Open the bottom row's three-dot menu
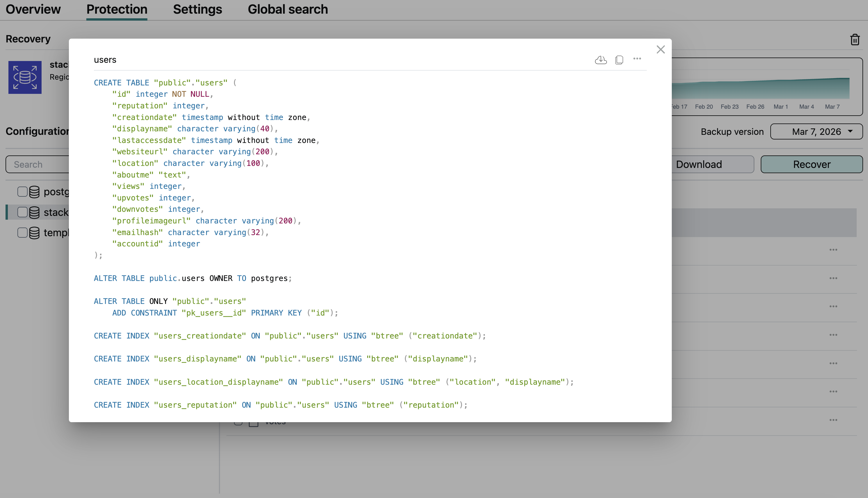This screenshot has width=868, height=498. tap(833, 420)
